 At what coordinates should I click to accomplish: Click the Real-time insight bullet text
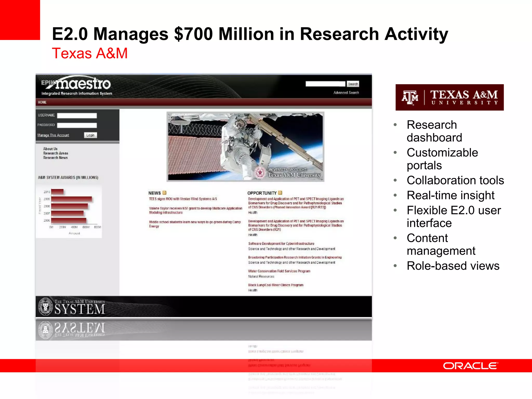tap(451, 195)
